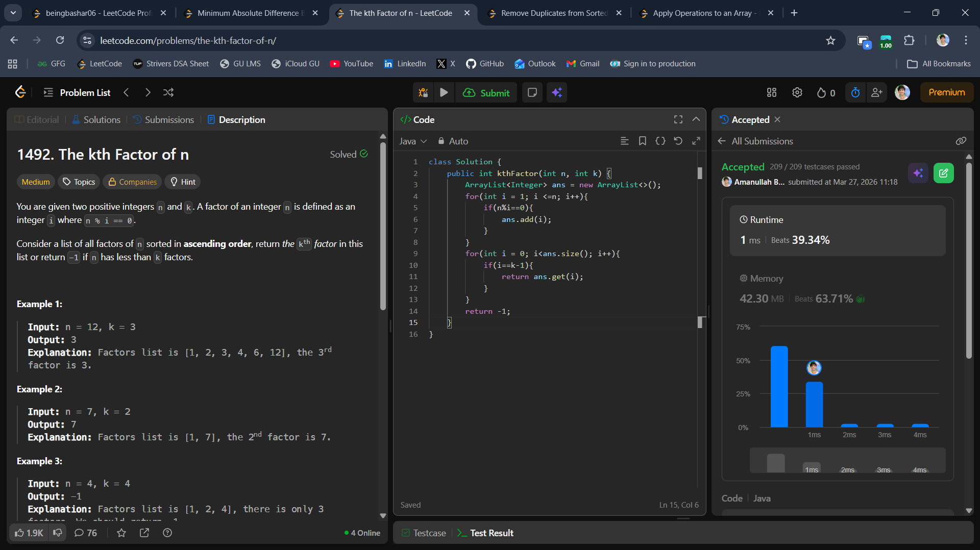Viewport: 980px width, 550px height.
Task: Click the bookmark icon in code toolbar
Action: [x=642, y=141]
